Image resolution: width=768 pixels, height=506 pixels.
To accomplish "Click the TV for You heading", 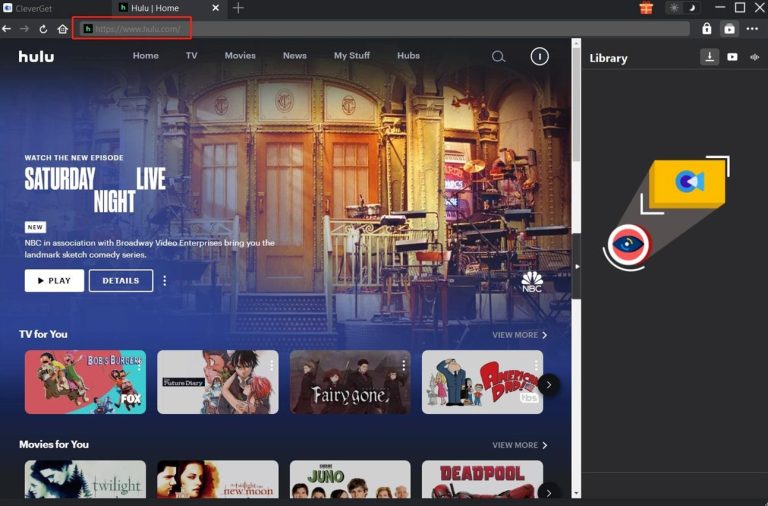I will click(43, 335).
